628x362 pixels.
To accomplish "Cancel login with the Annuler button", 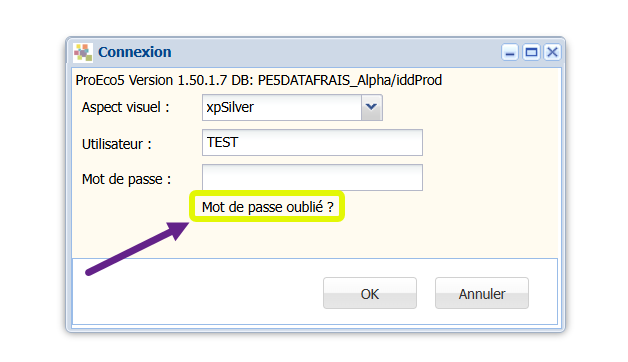I will [x=482, y=294].
